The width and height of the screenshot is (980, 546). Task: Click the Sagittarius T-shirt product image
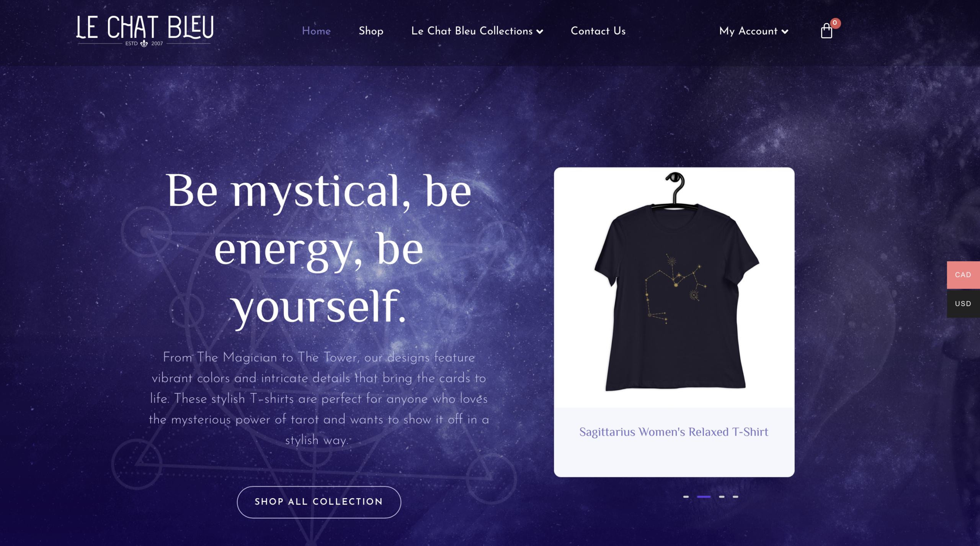coord(674,287)
